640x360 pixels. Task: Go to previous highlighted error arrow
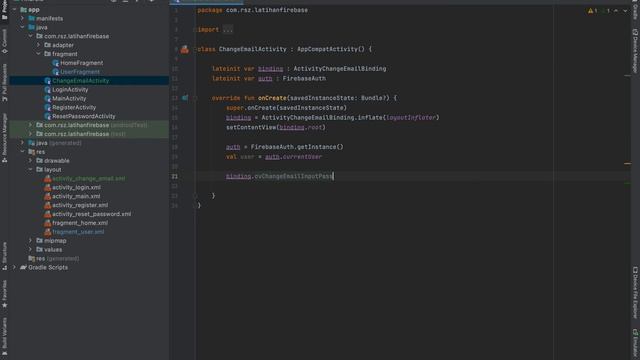[616, 11]
